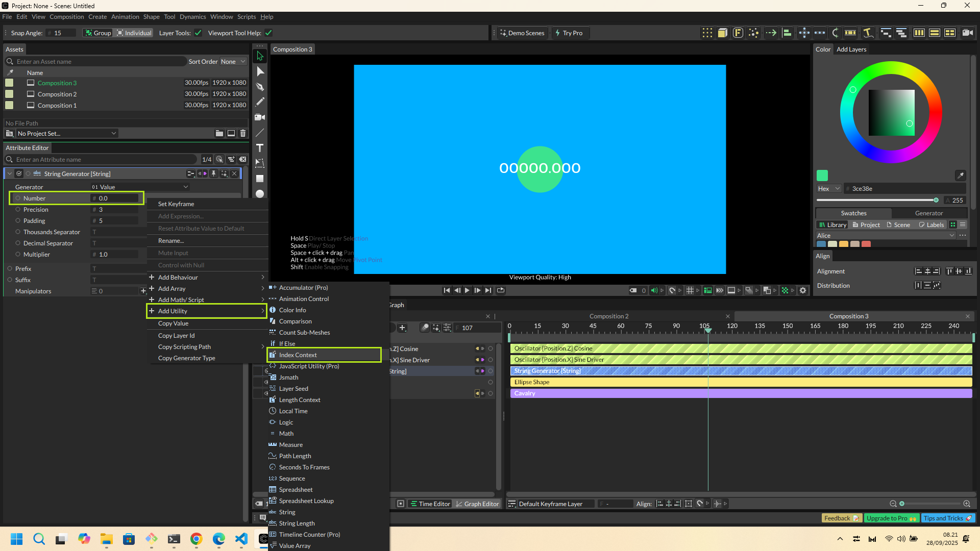
Task: Select the Pen tool icon
Action: click(x=260, y=87)
